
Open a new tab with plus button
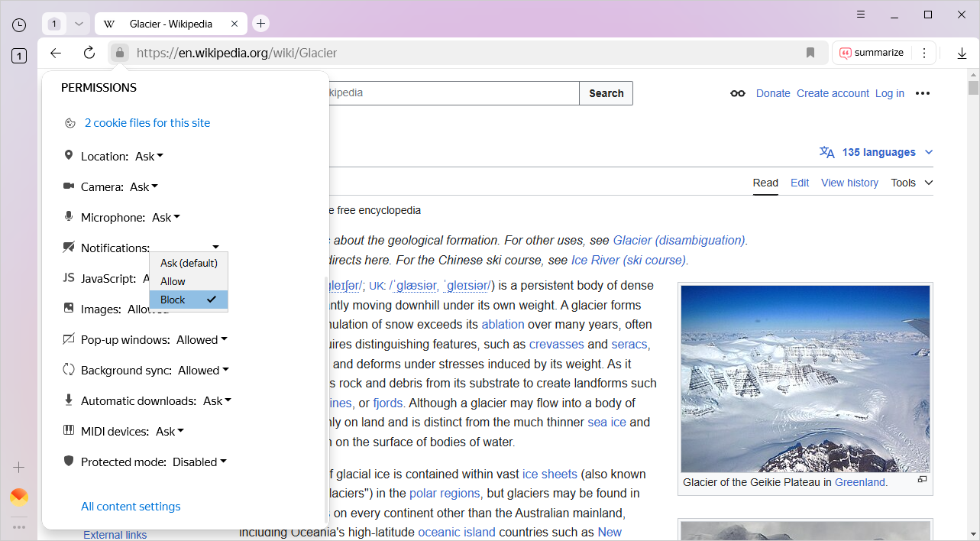pos(261,24)
